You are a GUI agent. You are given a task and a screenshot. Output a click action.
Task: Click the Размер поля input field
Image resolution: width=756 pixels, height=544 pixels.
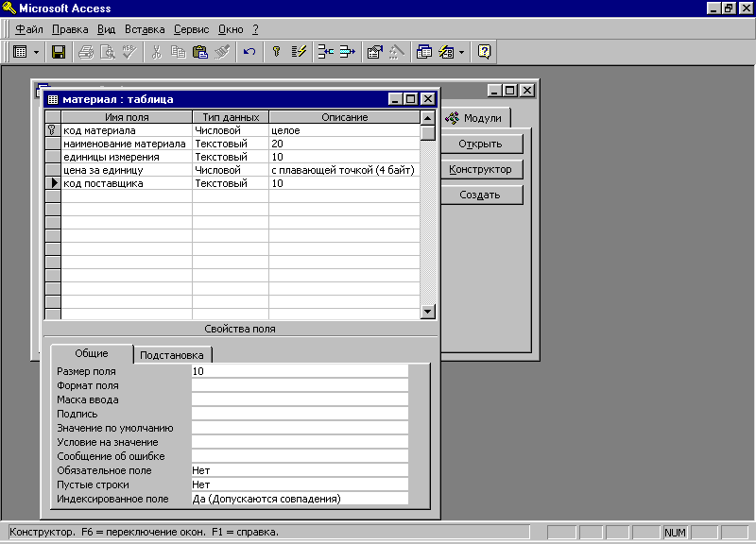(300, 371)
